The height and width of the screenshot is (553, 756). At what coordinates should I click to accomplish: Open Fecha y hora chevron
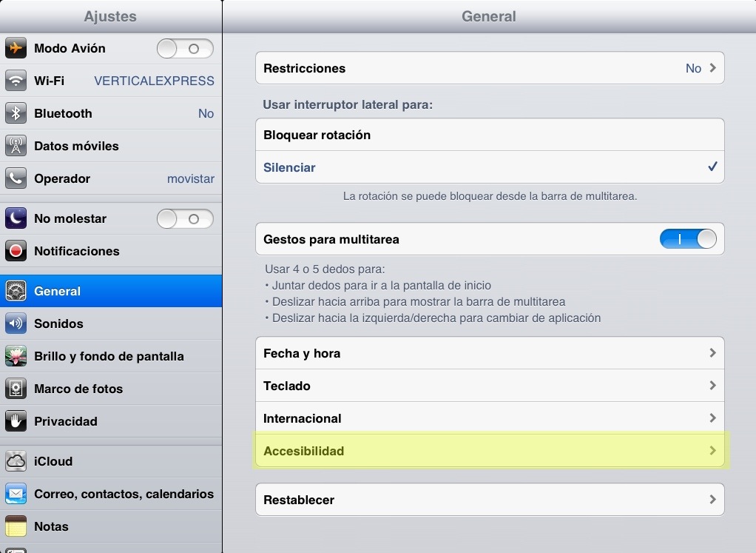tap(712, 353)
